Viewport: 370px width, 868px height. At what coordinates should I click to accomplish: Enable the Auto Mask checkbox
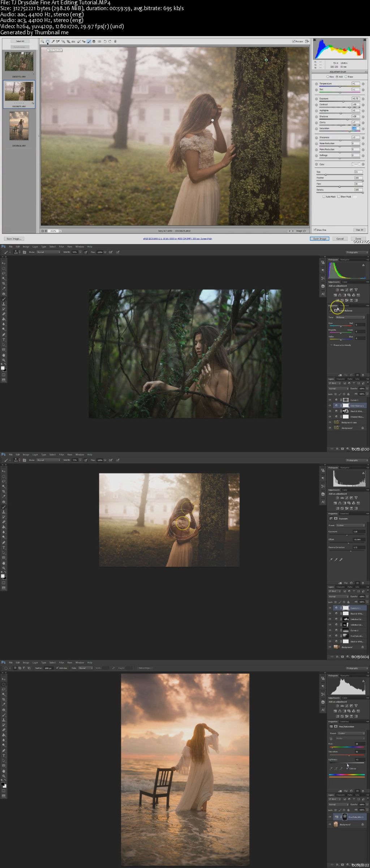click(x=324, y=197)
